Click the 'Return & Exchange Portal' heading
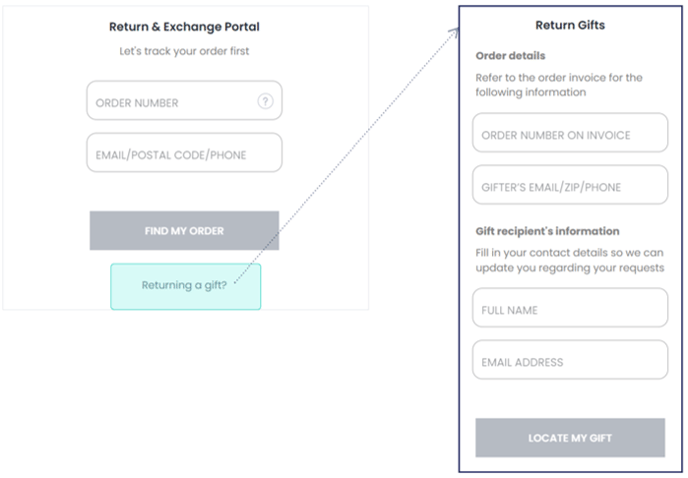688x478 pixels. [x=184, y=27]
